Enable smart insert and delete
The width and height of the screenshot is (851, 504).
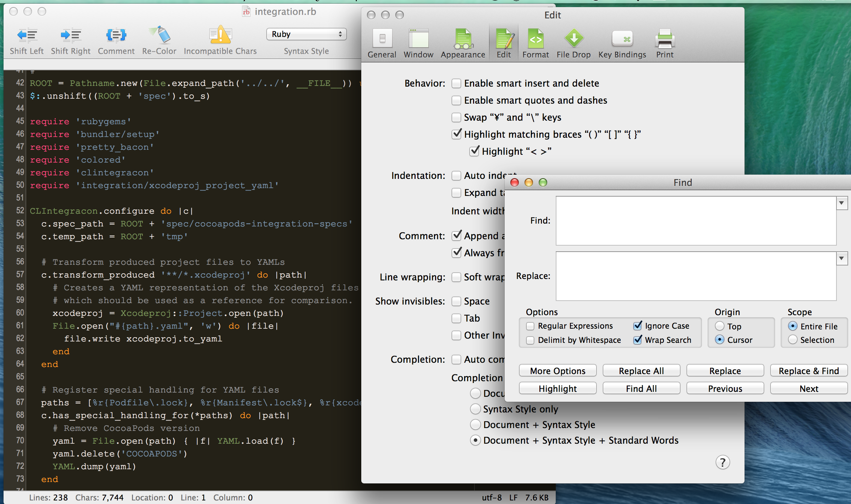456,83
